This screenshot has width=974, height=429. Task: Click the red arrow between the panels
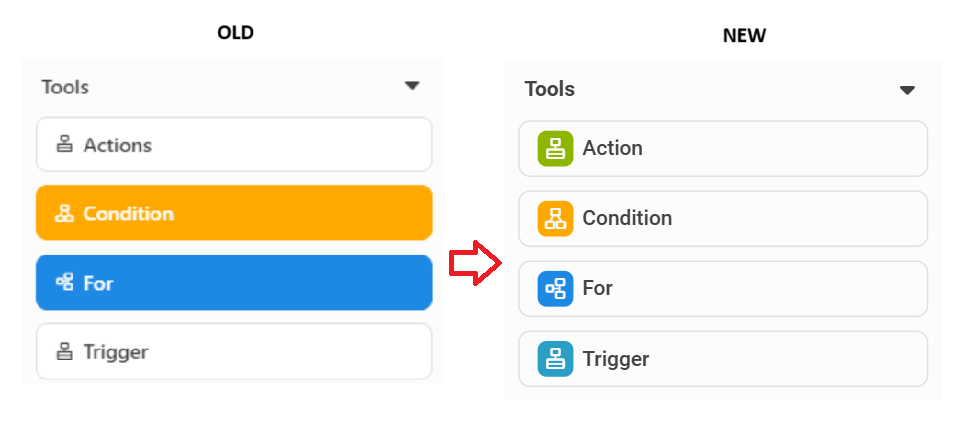[475, 263]
